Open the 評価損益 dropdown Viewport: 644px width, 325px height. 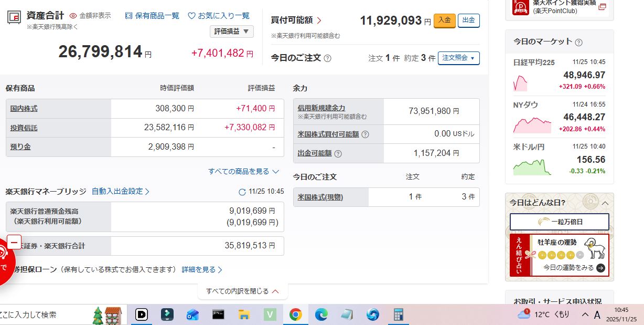click(231, 32)
